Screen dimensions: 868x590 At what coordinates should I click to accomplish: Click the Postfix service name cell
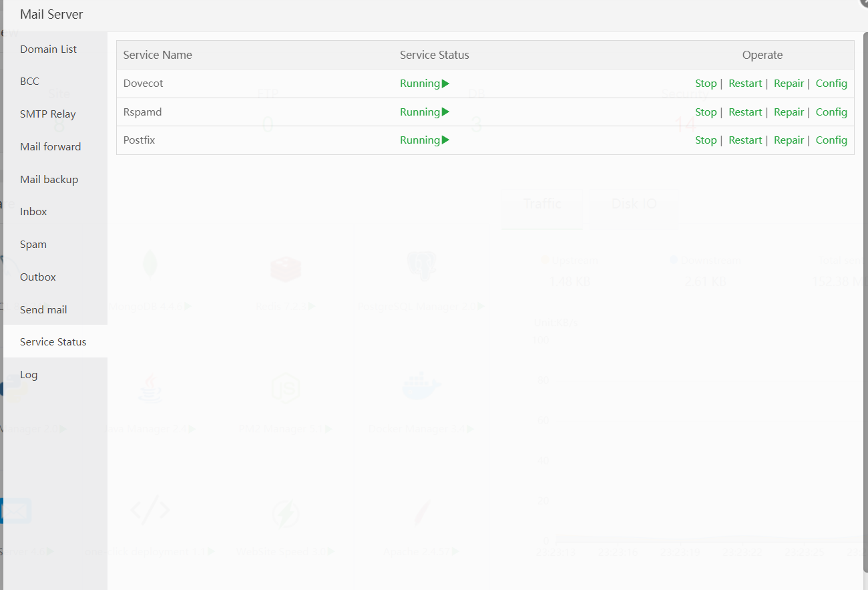[255, 140]
